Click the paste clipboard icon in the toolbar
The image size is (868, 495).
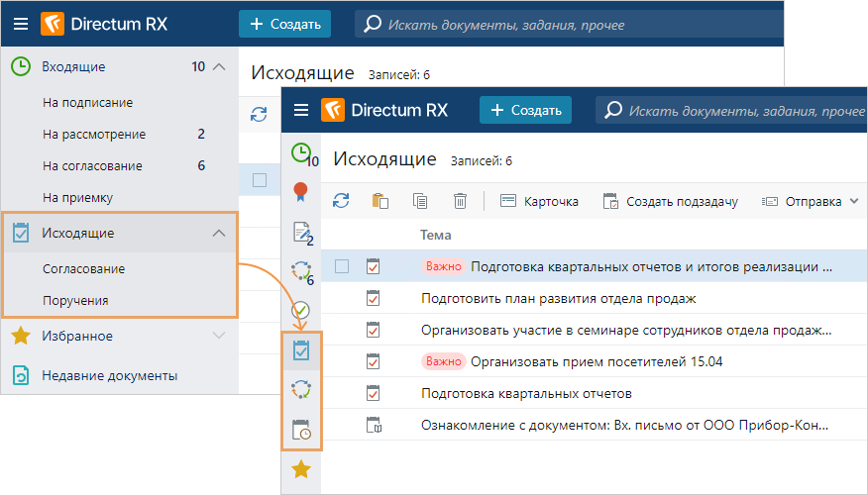(x=380, y=201)
